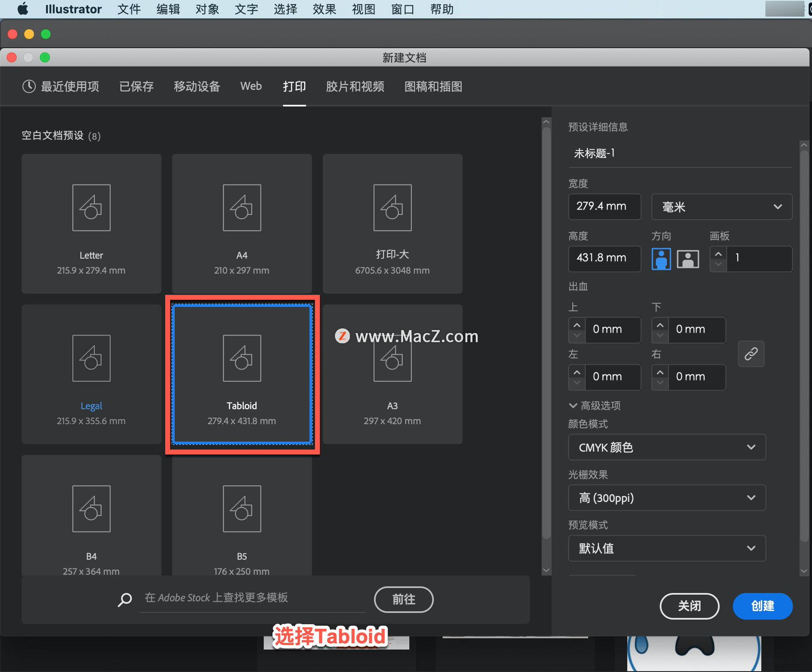This screenshot has height=672, width=812.
Task: Choose the A3 preset icon
Action: [x=392, y=358]
